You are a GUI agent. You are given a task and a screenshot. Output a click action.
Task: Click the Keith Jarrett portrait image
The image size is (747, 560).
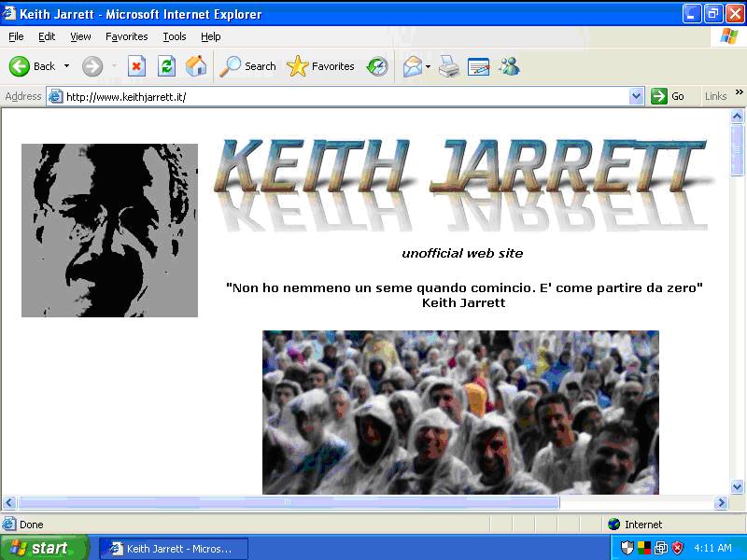109,231
